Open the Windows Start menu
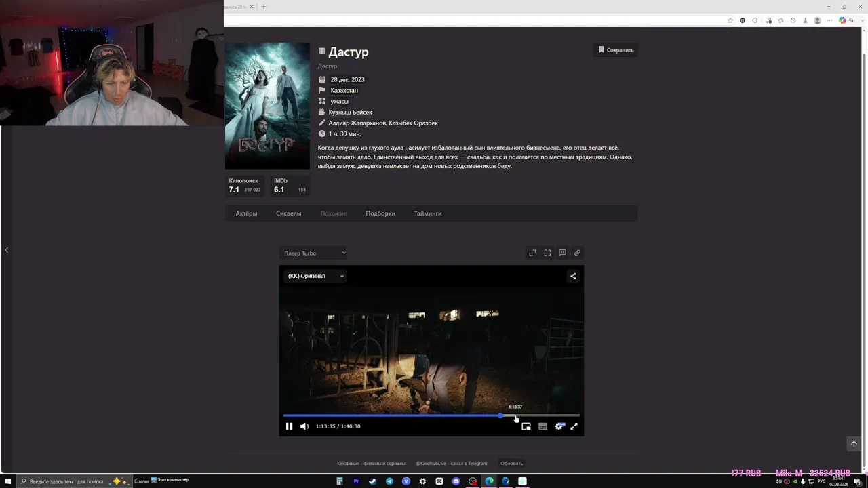Screen dimensions: 868x488 click(8, 481)
